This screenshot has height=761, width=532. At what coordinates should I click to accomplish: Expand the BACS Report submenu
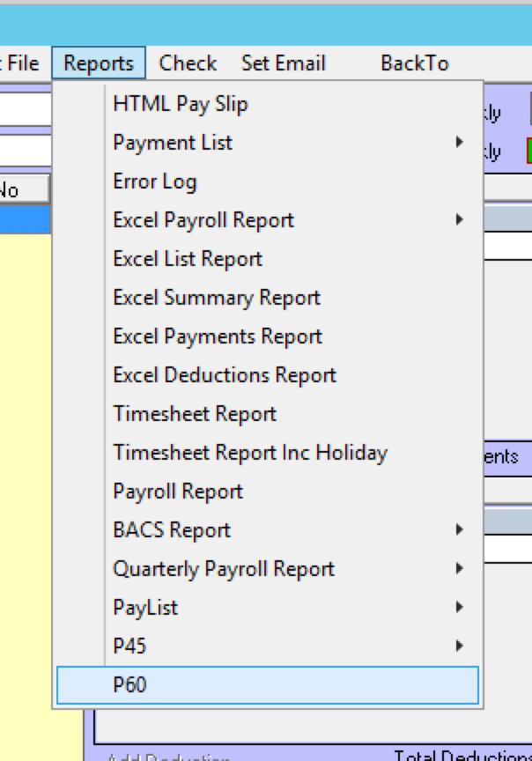click(x=172, y=530)
